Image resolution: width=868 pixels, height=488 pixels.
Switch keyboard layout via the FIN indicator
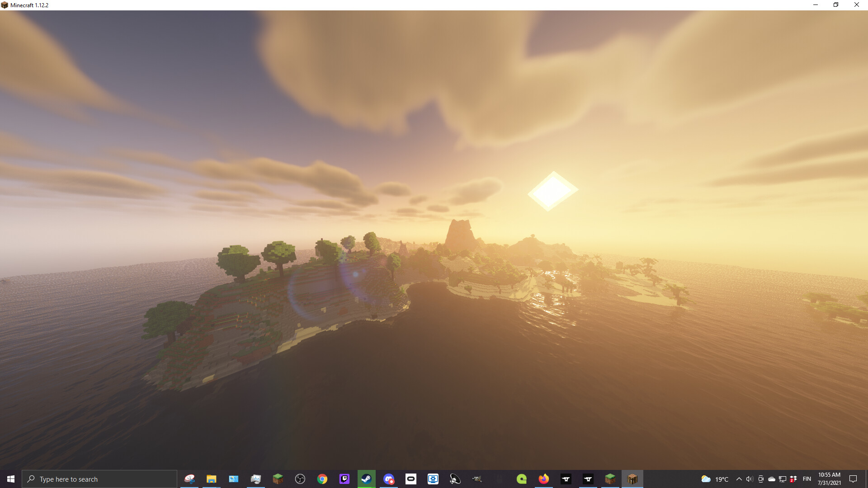pos(807,479)
